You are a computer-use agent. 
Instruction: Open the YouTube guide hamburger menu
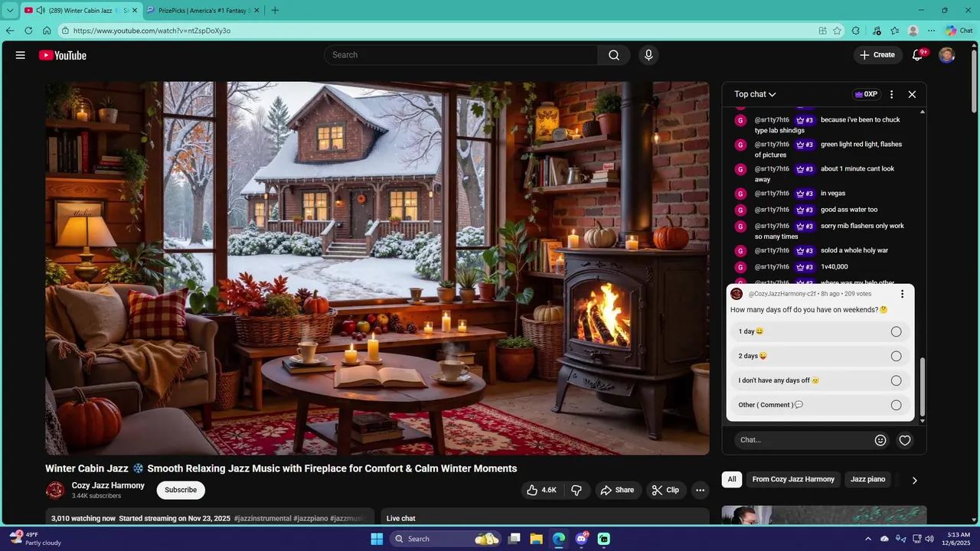coord(21,55)
